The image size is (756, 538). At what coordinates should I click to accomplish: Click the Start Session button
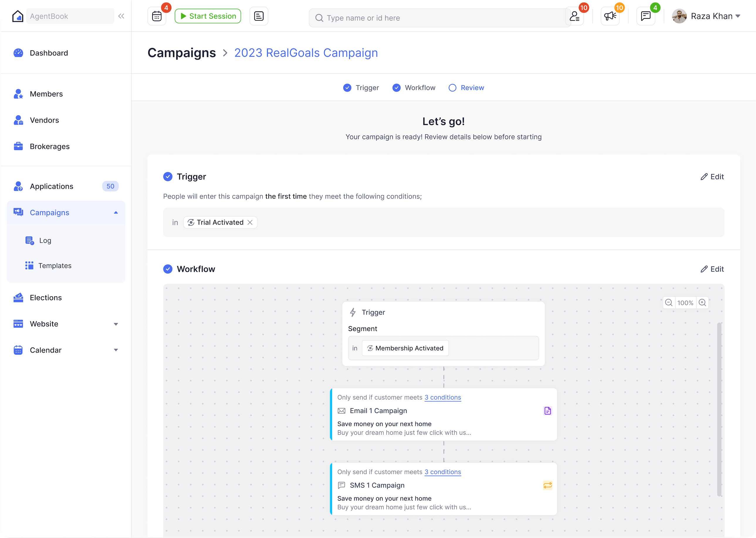(208, 16)
